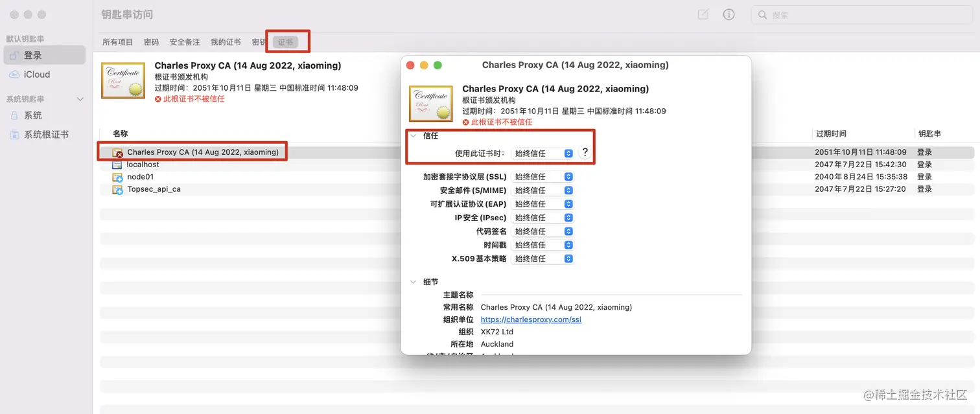The image size is (980, 414).
Task: Open the X.509基本策略 dropdown
Action: [542, 259]
